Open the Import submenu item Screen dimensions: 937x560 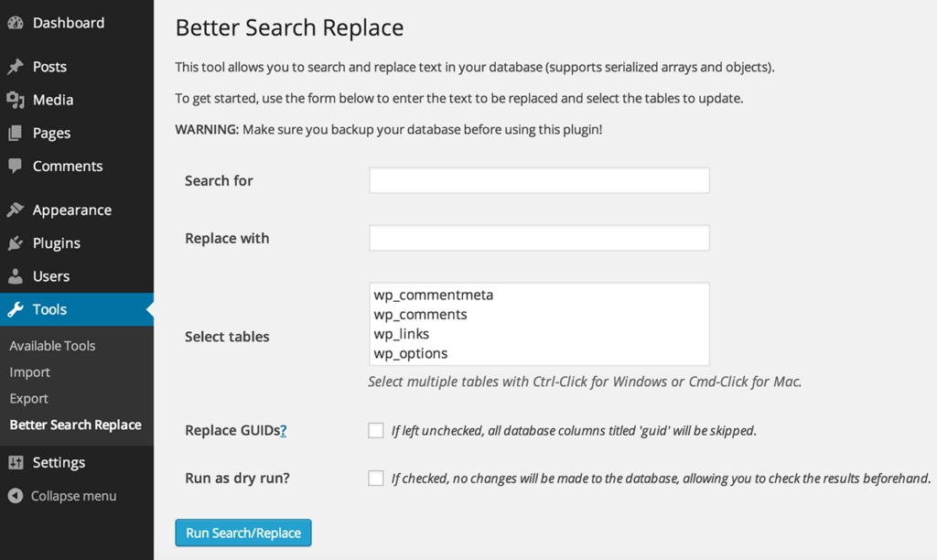pos(29,372)
